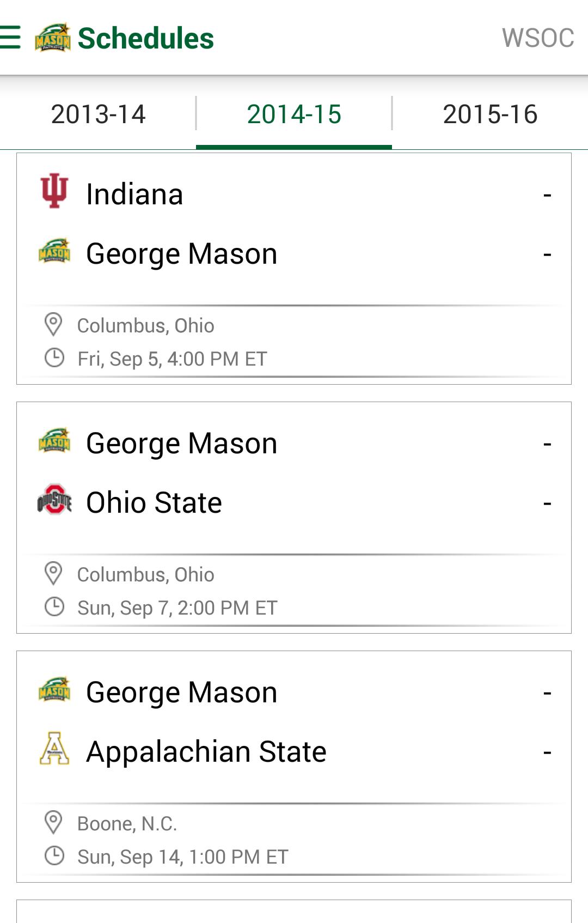Image resolution: width=588 pixels, height=923 pixels.
Task: Switch to the 2015-16 season tab
Action: (x=490, y=114)
